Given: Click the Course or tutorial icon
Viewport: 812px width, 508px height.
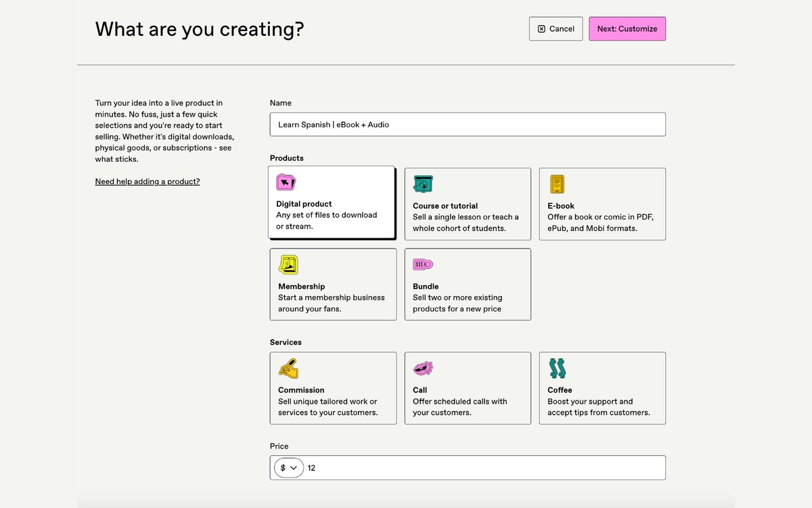Looking at the screenshot, I should (x=423, y=184).
